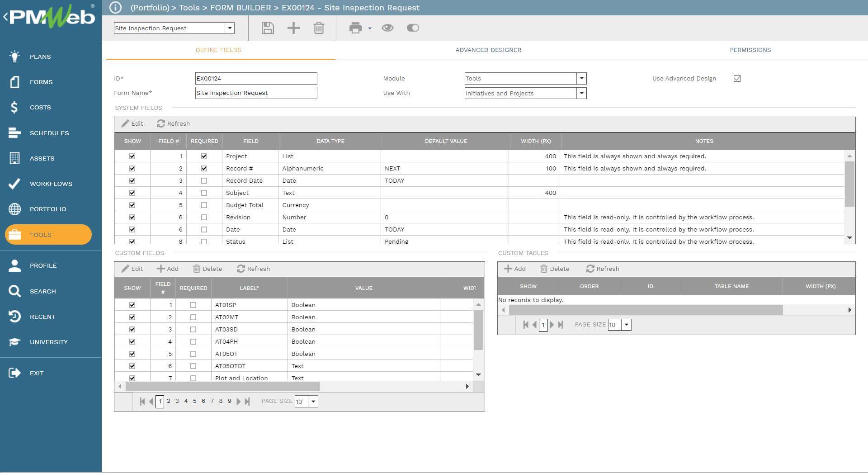Open custom fields Page Size dropdown
Screen dimensions: 868x473
pyautogui.click(x=313, y=401)
